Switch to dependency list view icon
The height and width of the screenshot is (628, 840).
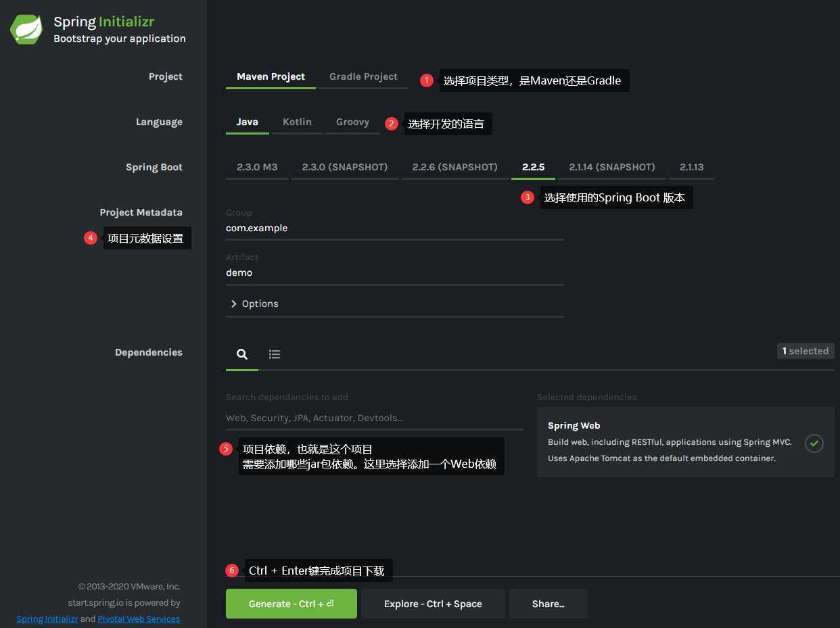(x=275, y=354)
